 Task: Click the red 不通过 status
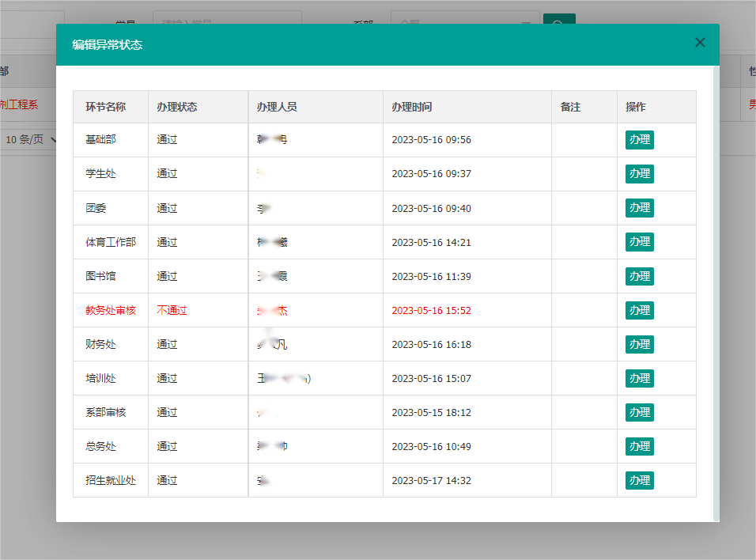coord(172,311)
